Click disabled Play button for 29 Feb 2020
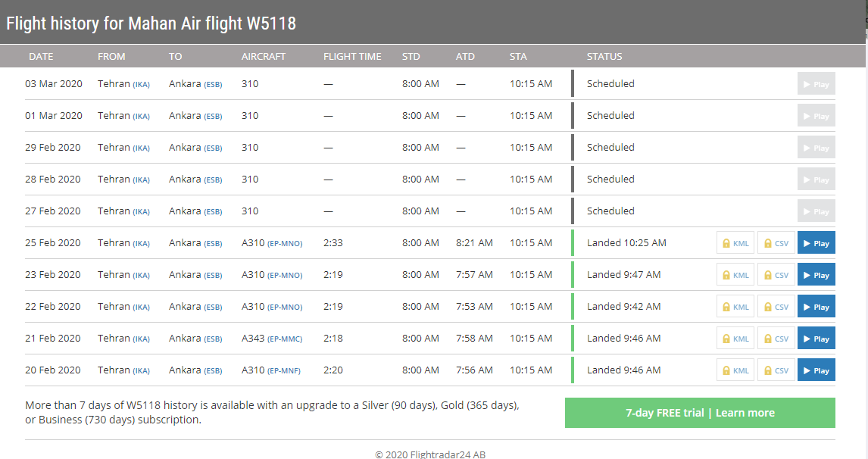Viewport: 868px width, 459px height. [816, 147]
